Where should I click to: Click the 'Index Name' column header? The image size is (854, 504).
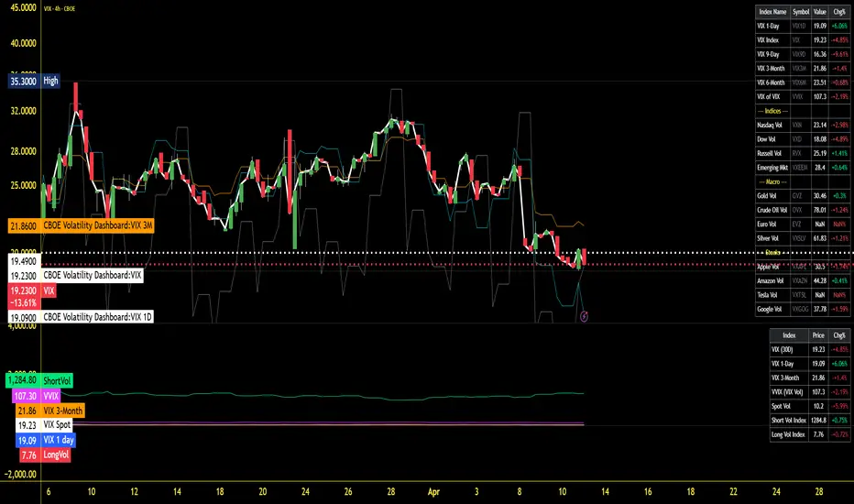click(x=772, y=12)
